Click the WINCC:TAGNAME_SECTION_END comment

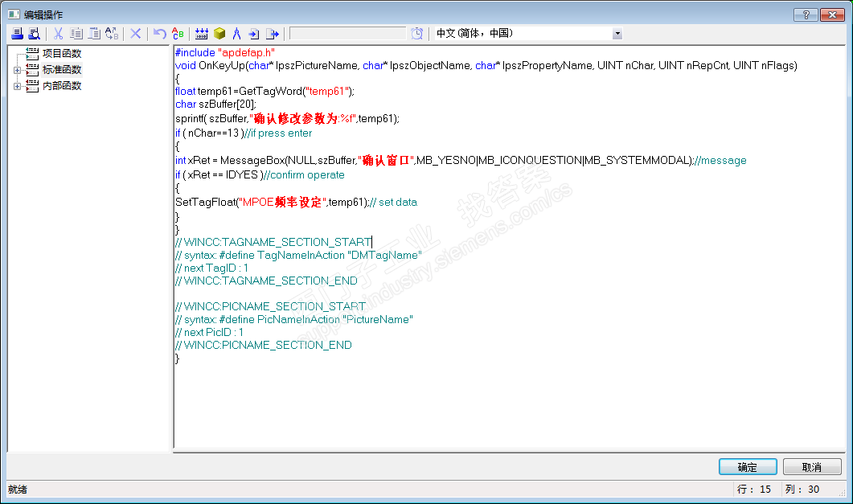click(x=266, y=281)
